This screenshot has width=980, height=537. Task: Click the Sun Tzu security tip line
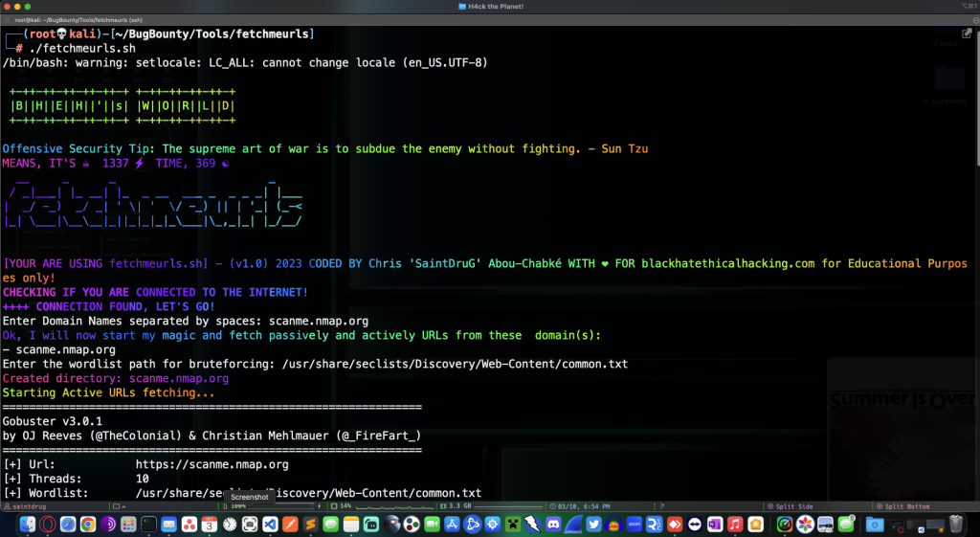point(325,148)
